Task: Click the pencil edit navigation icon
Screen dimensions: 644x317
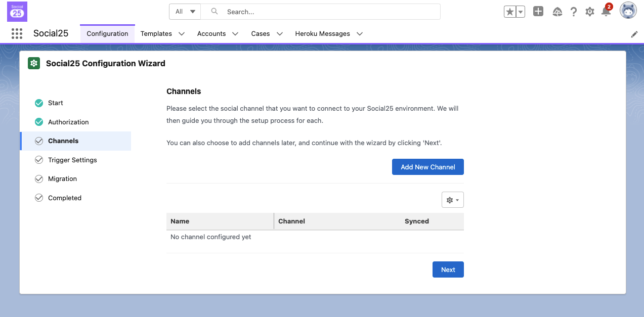Action: coord(634,34)
